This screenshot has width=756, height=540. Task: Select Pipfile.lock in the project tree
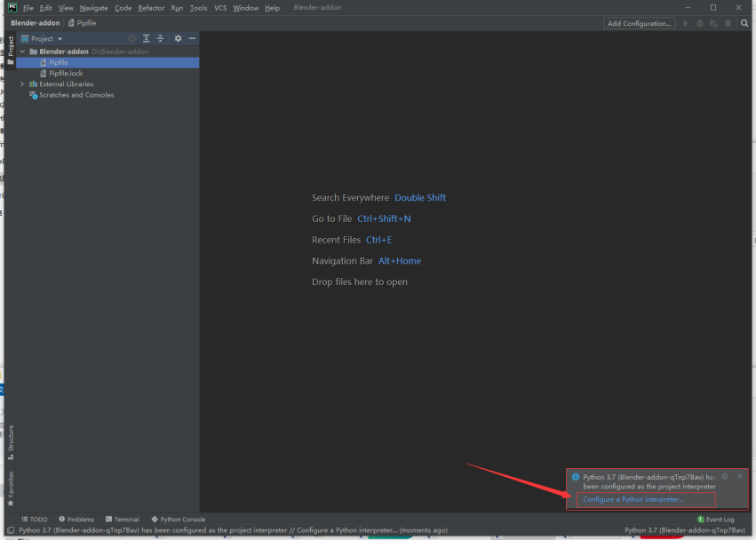click(x=107, y=74)
